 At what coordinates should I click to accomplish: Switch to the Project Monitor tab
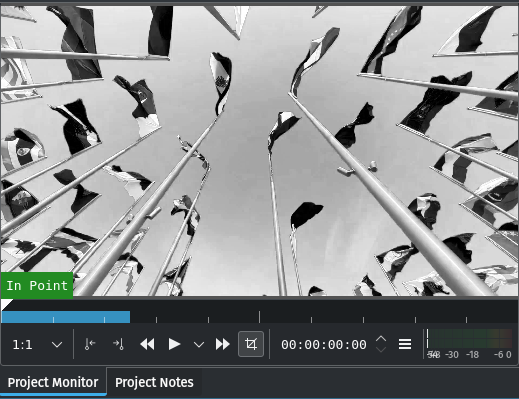click(x=53, y=382)
